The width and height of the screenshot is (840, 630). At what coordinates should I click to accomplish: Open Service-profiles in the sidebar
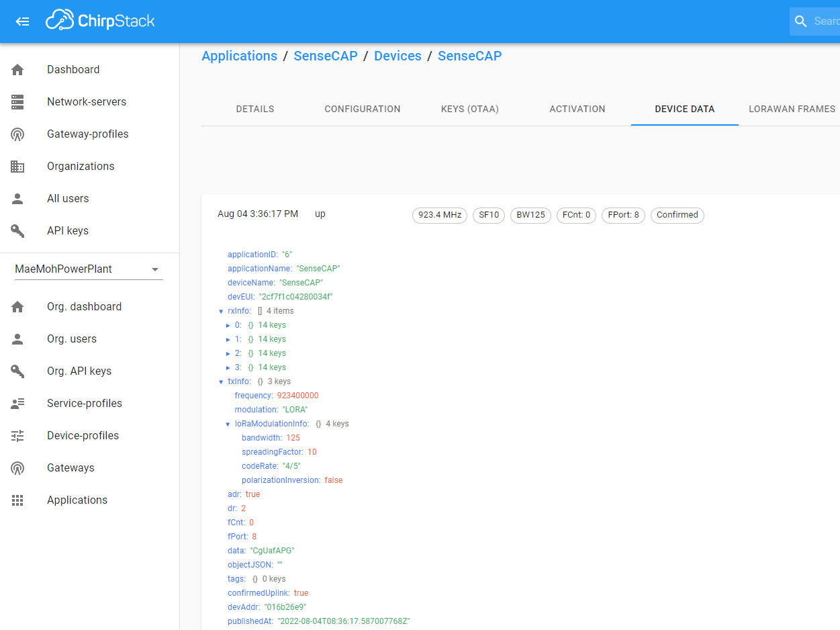tap(89, 404)
